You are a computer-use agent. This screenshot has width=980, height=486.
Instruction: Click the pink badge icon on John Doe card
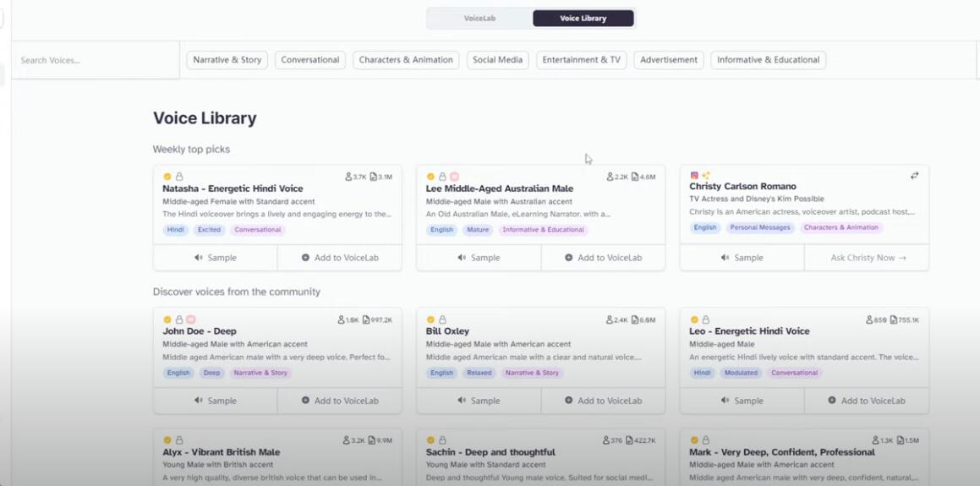coord(191,320)
